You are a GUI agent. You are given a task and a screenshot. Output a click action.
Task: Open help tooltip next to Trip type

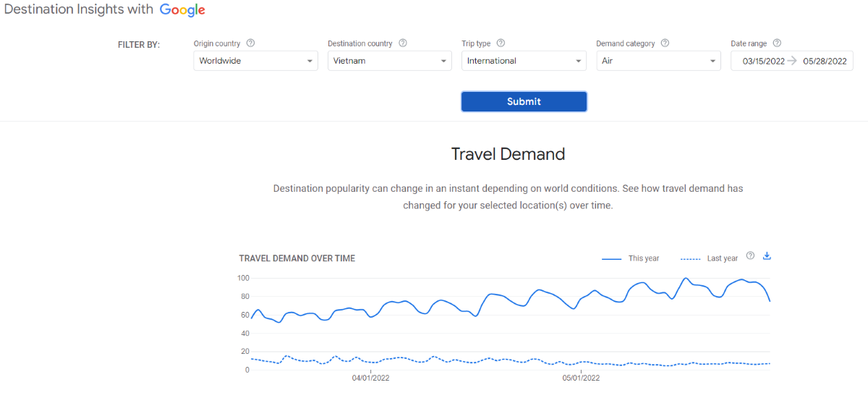501,43
